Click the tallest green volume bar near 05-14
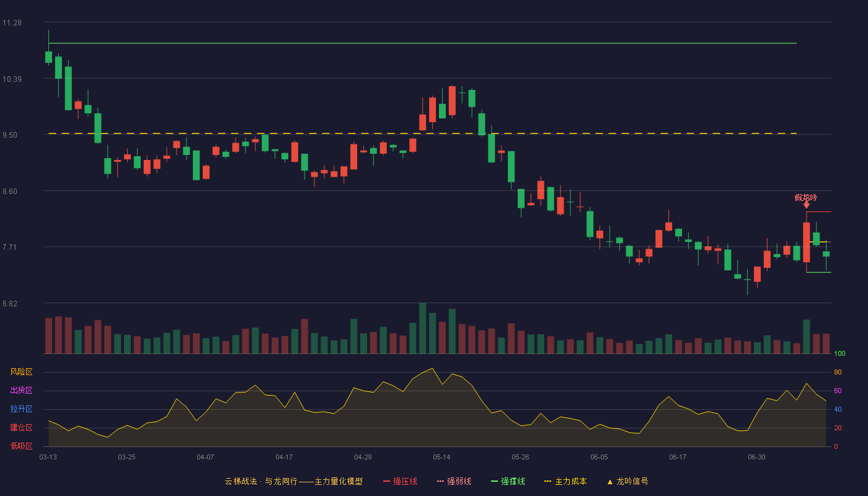The height and width of the screenshot is (496, 868). (x=422, y=328)
